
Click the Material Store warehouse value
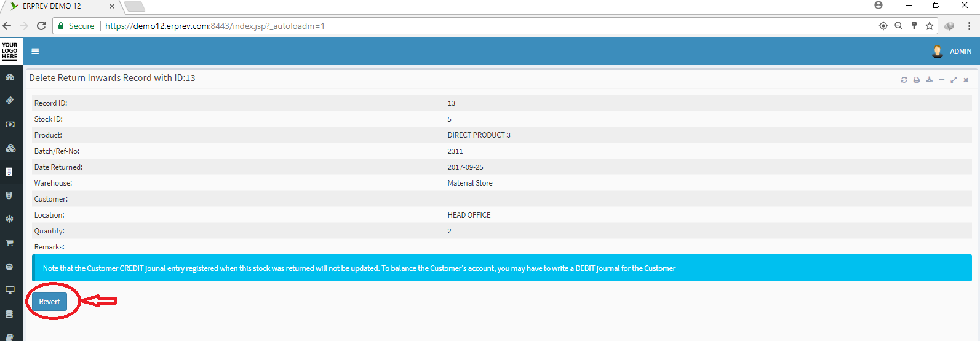(x=470, y=183)
